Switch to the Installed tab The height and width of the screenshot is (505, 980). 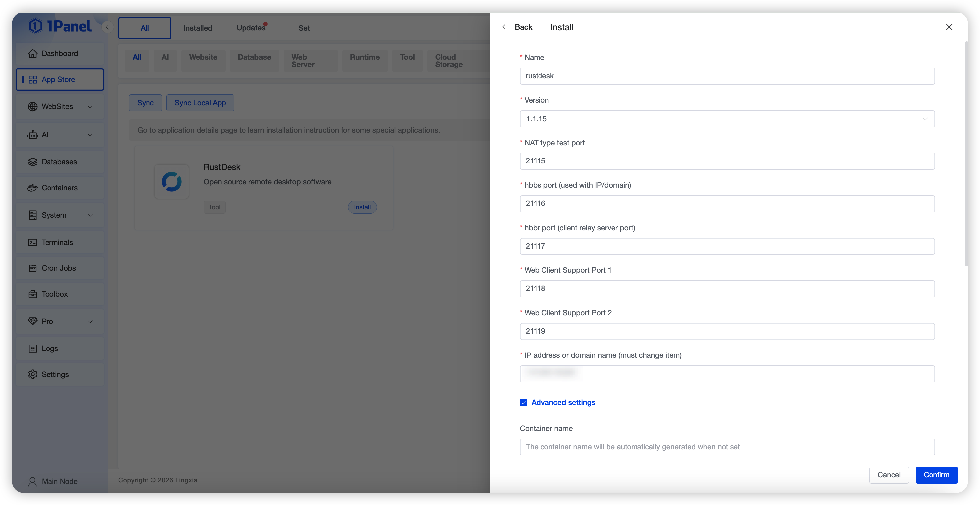tap(197, 28)
